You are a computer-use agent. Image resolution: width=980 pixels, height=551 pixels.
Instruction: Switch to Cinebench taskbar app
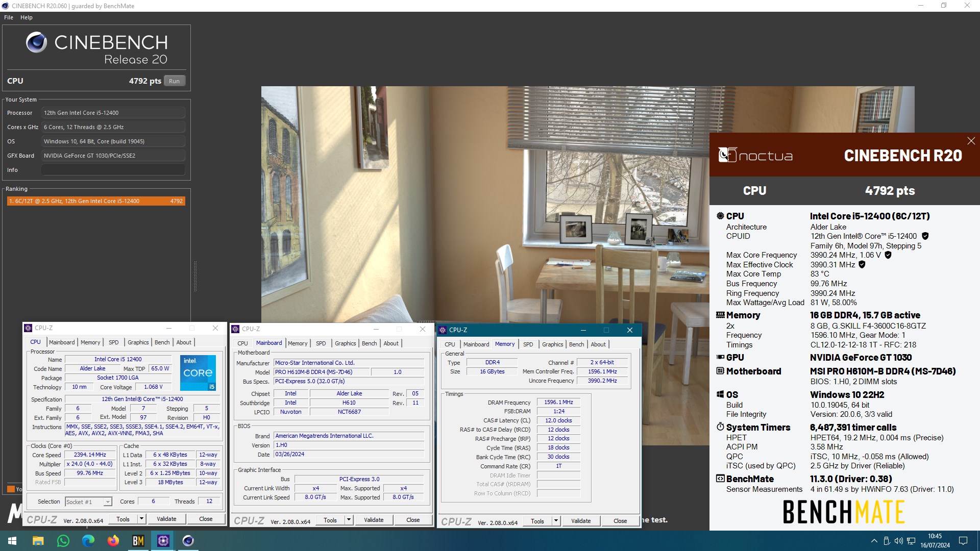pos(188,541)
